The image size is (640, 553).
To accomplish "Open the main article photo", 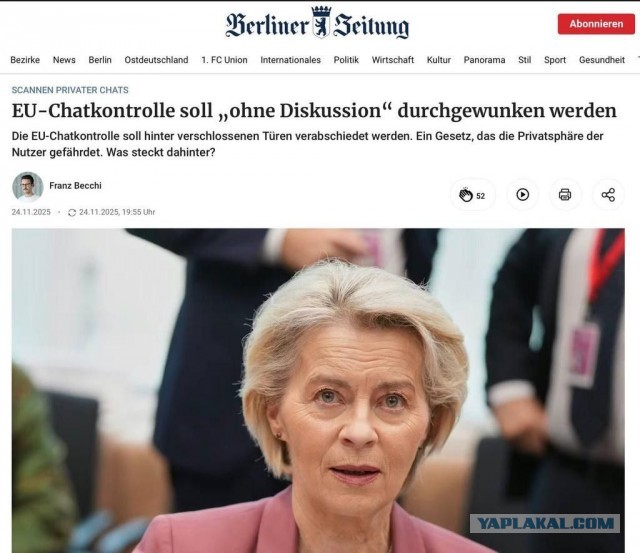I will tap(318, 390).
